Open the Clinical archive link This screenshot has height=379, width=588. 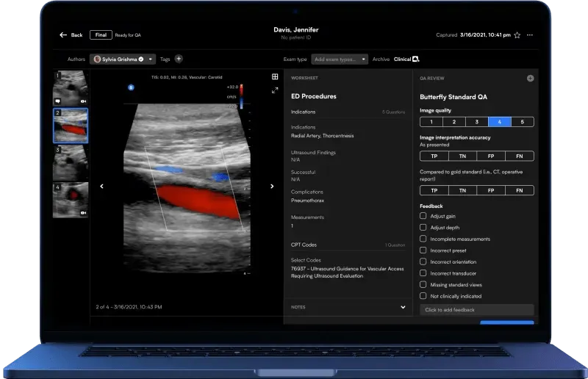pos(406,59)
